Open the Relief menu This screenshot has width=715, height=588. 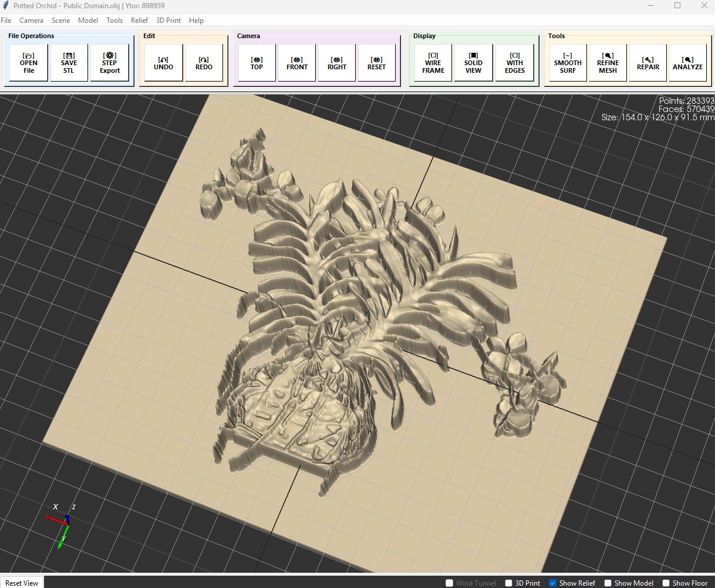[x=139, y=21]
